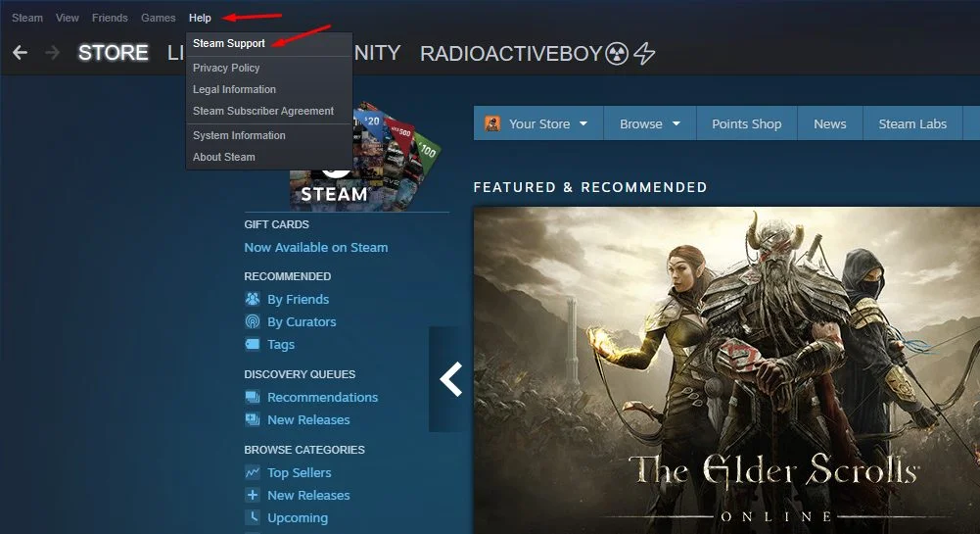This screenshot has height=534, width=980.
Task: Click the Recommendations queue icon
Action: [x=253, y=397]
